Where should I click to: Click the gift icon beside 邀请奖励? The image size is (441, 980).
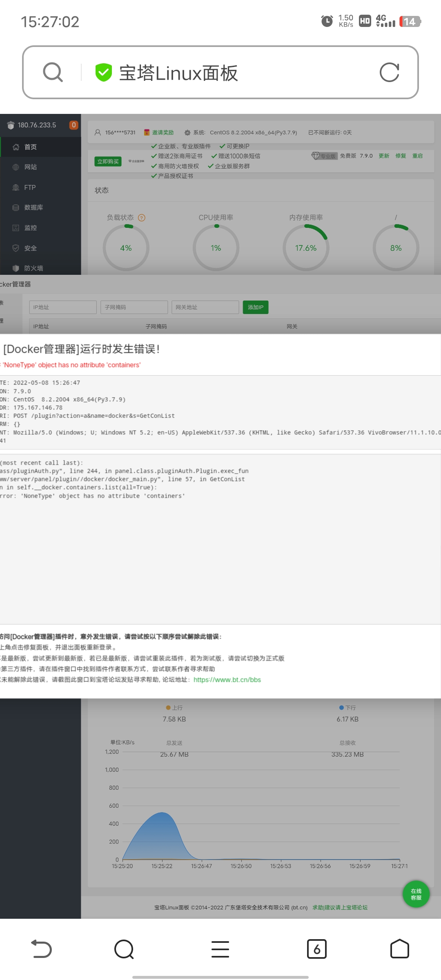point(147,132)
